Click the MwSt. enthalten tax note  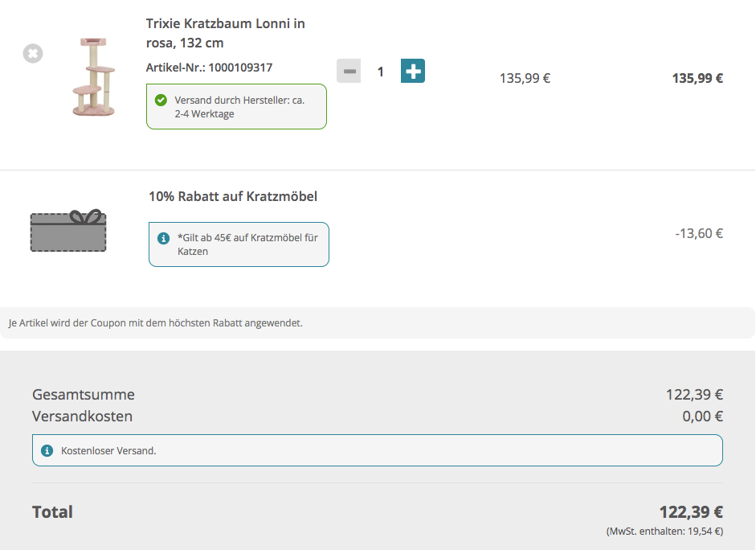point(664,532)
